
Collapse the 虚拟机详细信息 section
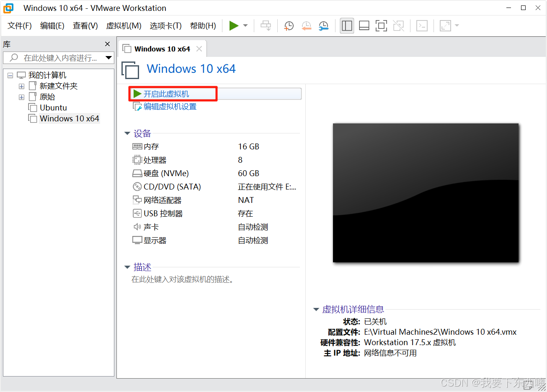pos(316,310)
